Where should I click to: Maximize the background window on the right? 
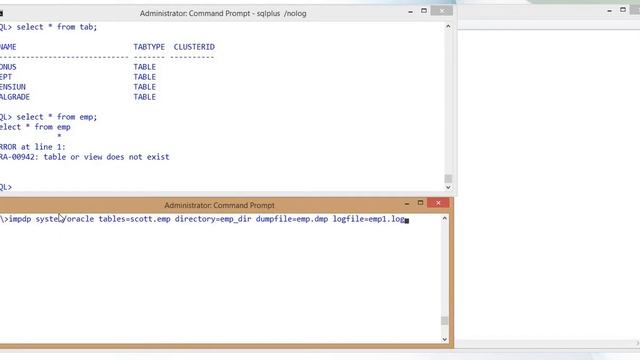tap(623, 10)
